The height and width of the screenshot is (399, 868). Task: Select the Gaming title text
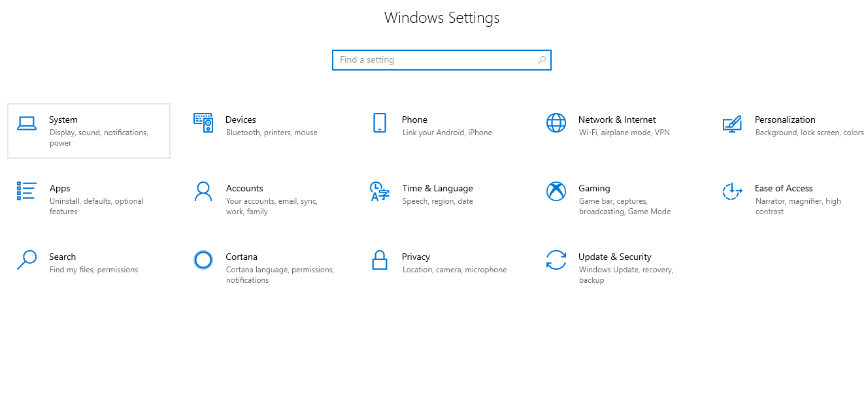click(x=593, y=188)
